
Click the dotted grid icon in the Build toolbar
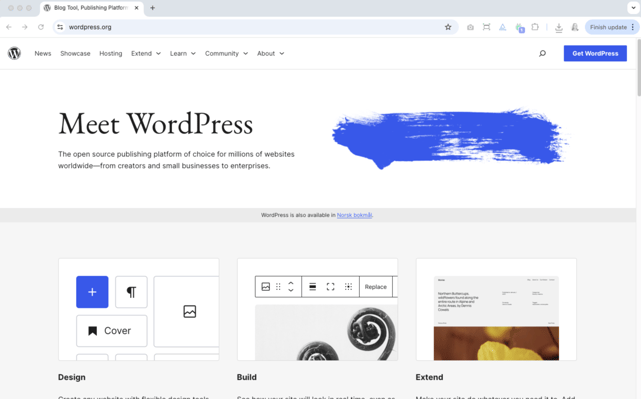coord(348,287)
